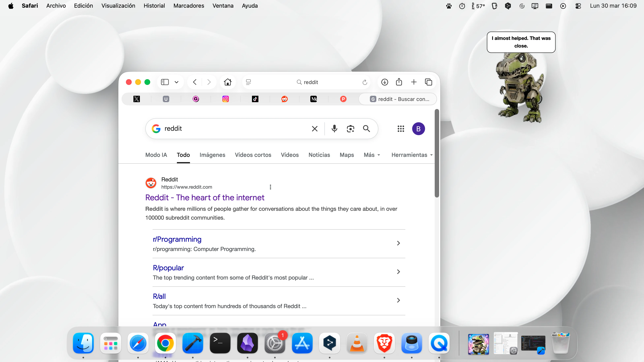Screen dimensions: 644x362
Task: Clear the search box with X icon
Action: 315,129
